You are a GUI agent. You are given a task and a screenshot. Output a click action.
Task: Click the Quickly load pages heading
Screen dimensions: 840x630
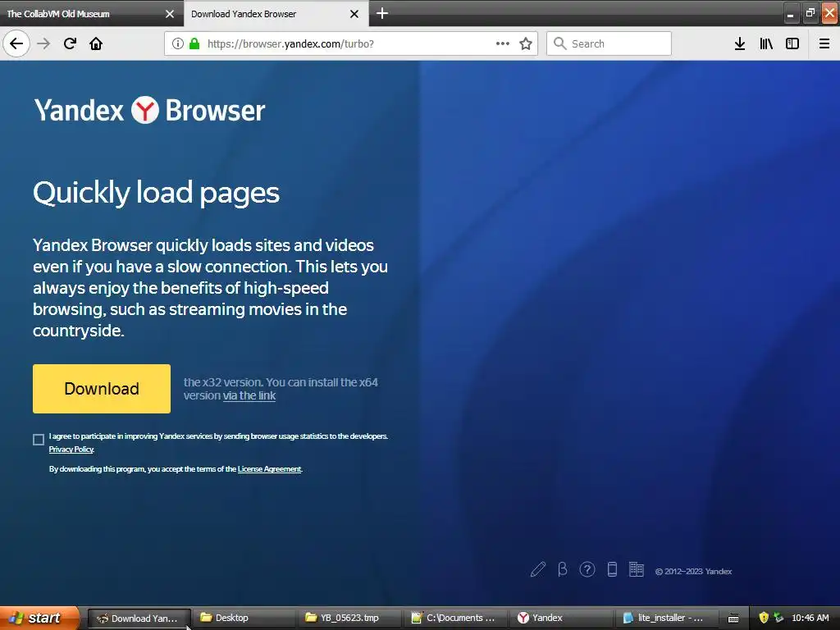point(156,193)
